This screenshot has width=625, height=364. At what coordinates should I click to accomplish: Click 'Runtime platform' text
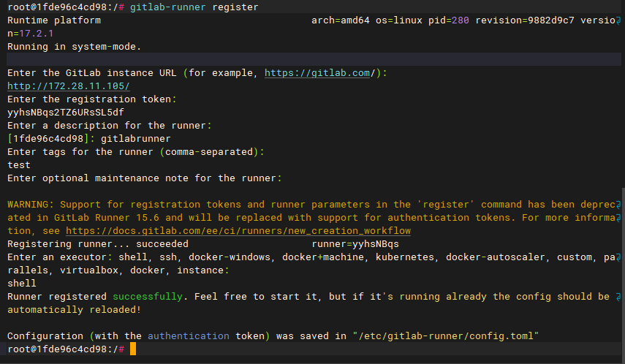pos(54,20)
